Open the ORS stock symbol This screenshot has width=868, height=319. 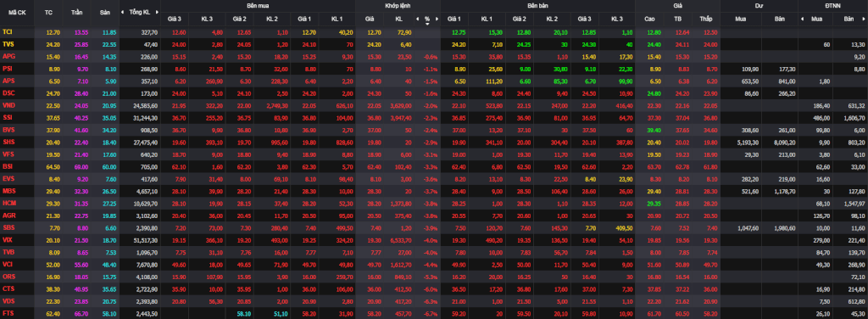(x=8, y=276)
